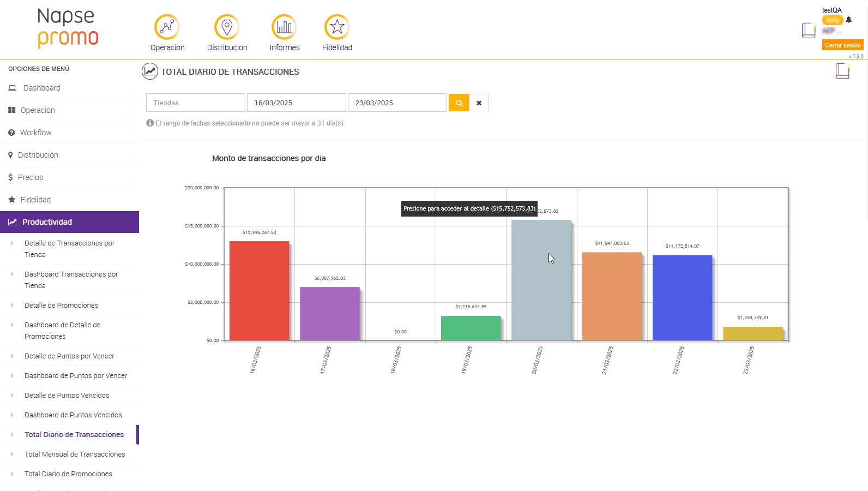The width and height of the screenshot is (868, 491).
Task: Open Detalle de Puntos por Vencer
Action: coord(69,356)
